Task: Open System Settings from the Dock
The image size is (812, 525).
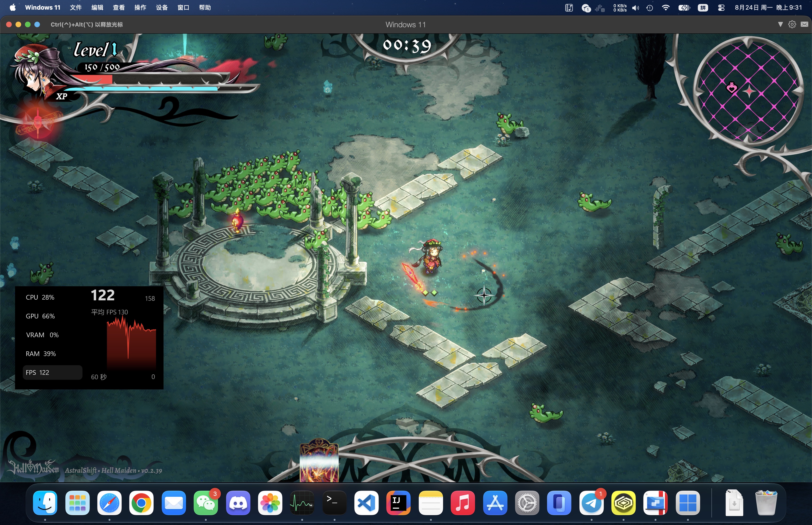Action: coord(527,502)
